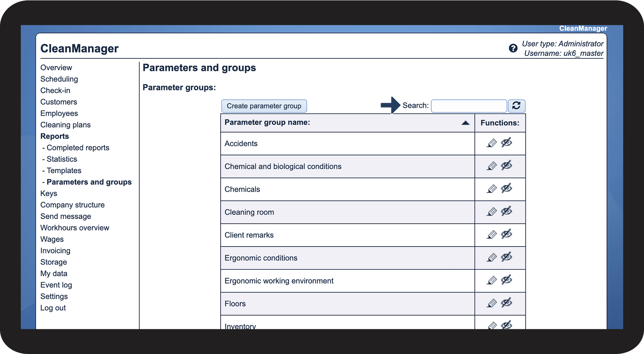Edit the Ergonomic conditions group
The image size is (644, 354).
point(492,258)
